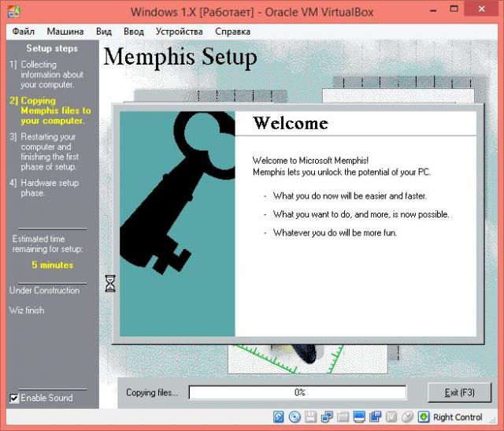Screen dimensions: 504x431
Task: Minimize the VirtualBox window
Action: (x=433, y=10)
